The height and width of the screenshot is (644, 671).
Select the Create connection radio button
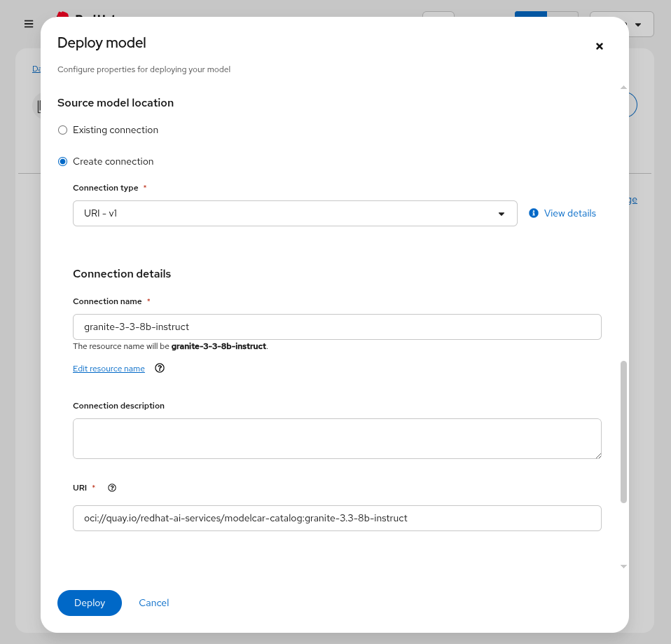click(62, 161)
